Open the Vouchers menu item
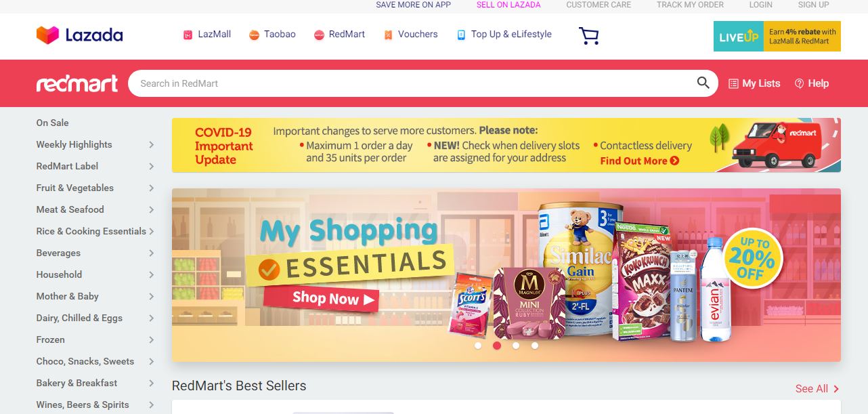The width and height of the screenshot is (868, 414). pos(410,35)
